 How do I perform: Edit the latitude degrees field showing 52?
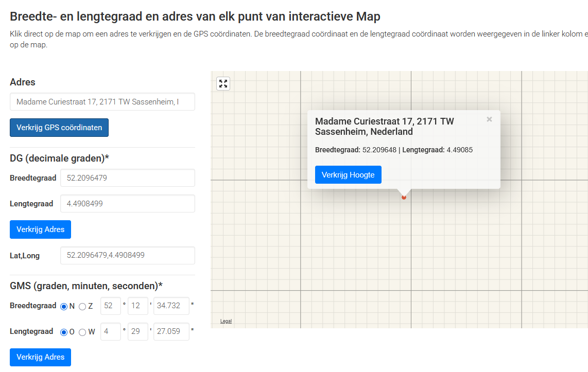(x=110, y=306)
